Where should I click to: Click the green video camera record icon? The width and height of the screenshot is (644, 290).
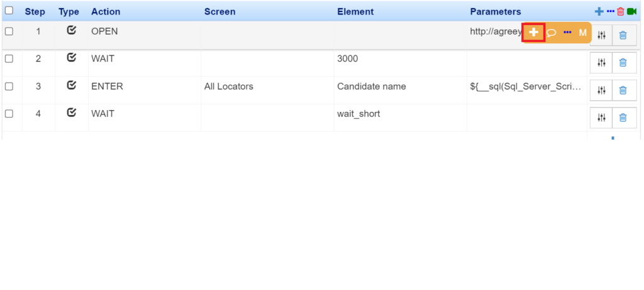pyautogui.click(x=631, y=11)
